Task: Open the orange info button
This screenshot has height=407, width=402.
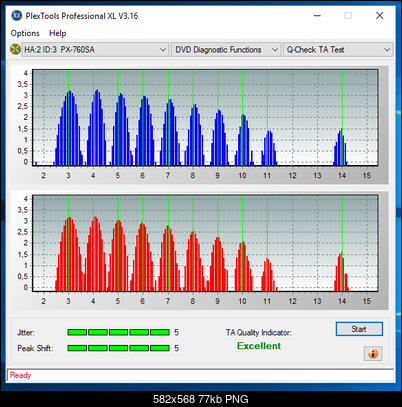Action: click(373, 353)
